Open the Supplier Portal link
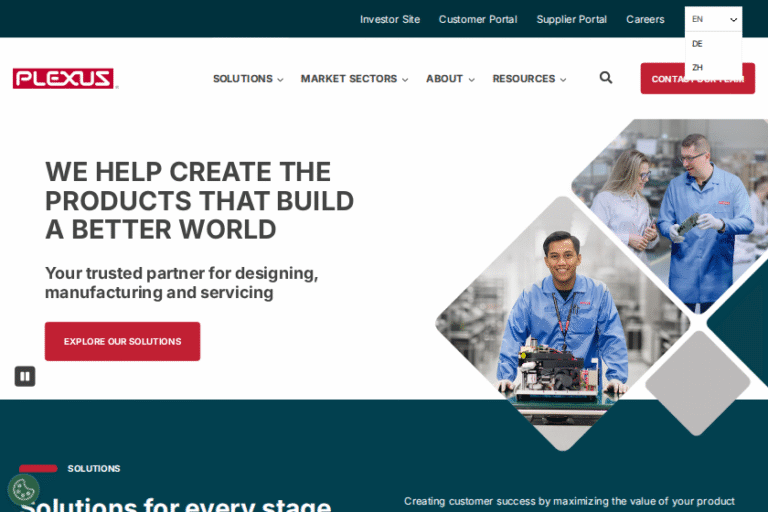Screen dimensions: 768x512 coord(571,19)
